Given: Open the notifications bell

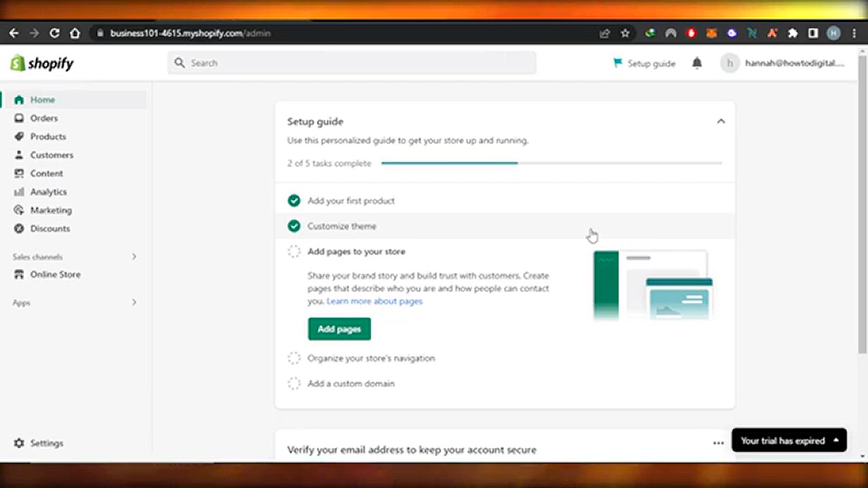Looking at the screenshot, I should tap(697, 63).
